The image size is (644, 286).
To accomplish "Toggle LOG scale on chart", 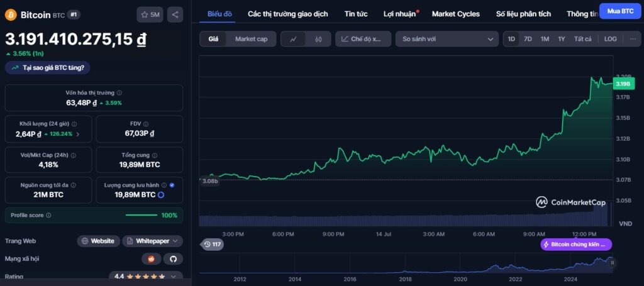I will [610, 39].
